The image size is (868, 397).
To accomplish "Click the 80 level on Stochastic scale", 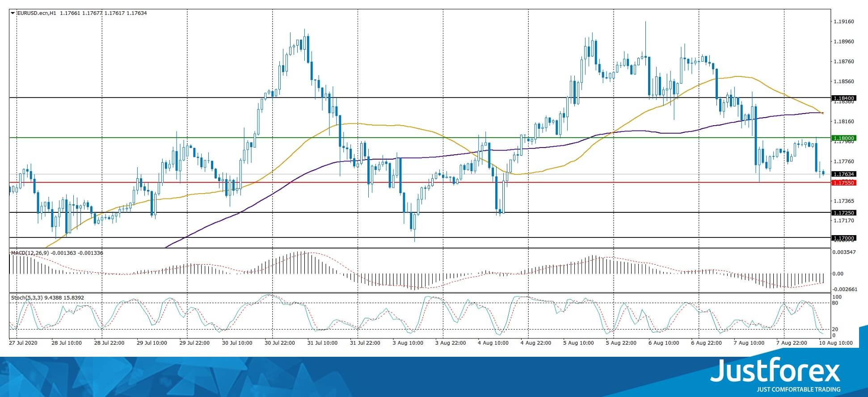I will [x=835, y=303].
